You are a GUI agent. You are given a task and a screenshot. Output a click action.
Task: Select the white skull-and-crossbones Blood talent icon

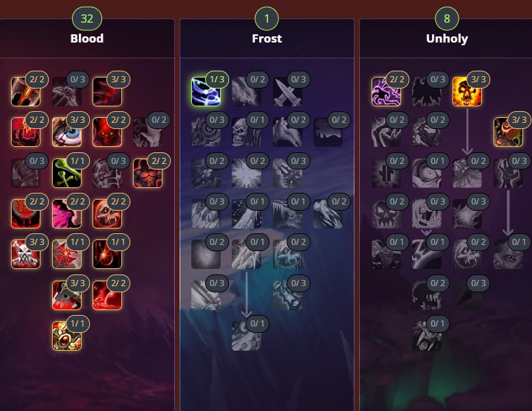pyautogui.click(x=26, y=255)
